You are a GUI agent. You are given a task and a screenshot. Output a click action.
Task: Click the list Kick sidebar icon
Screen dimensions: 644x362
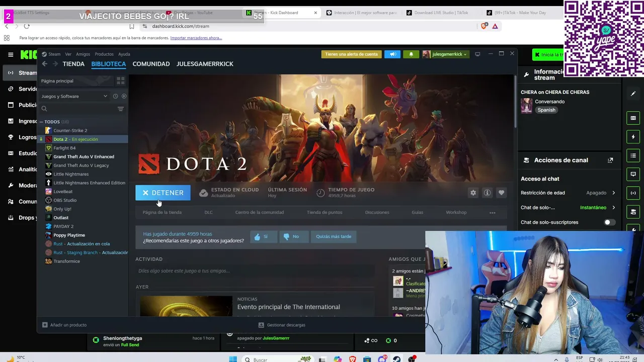click(x=633, y=156)
